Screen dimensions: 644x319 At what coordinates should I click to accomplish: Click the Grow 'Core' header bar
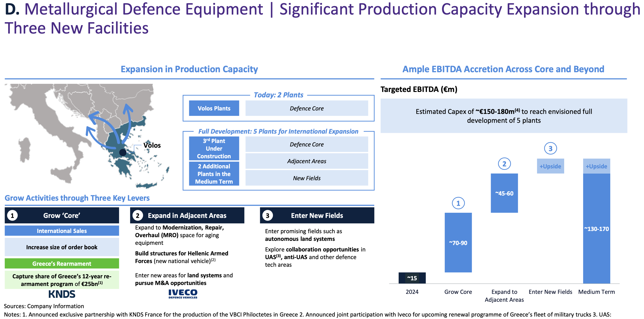coord(62,215)
